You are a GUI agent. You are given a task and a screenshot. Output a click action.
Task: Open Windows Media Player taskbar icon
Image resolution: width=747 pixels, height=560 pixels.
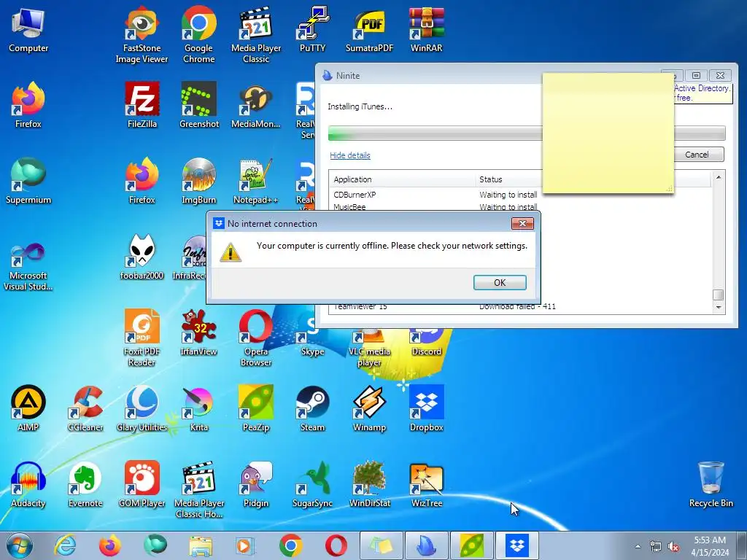coord(246,545)
